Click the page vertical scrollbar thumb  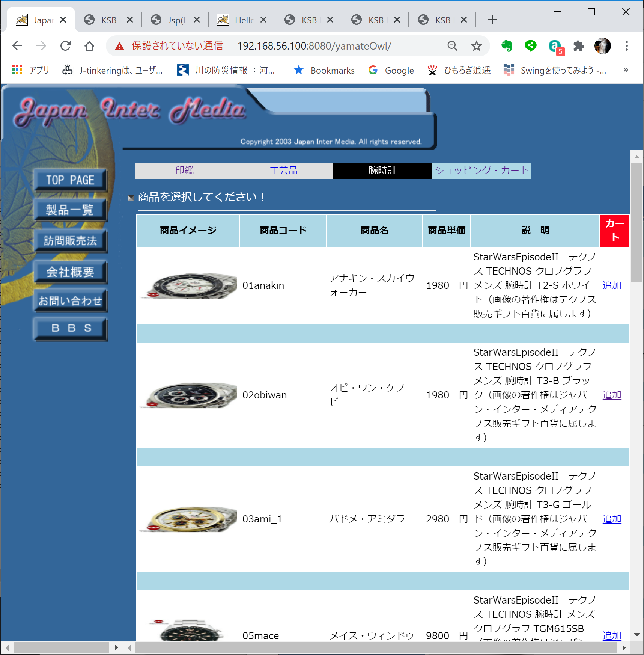[636, 222]
